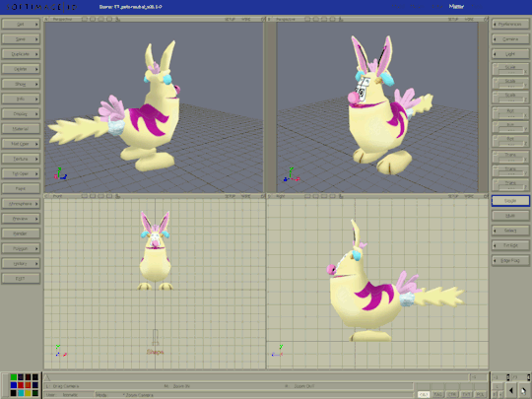Open the Delete menu

click(x=21, y=69)
